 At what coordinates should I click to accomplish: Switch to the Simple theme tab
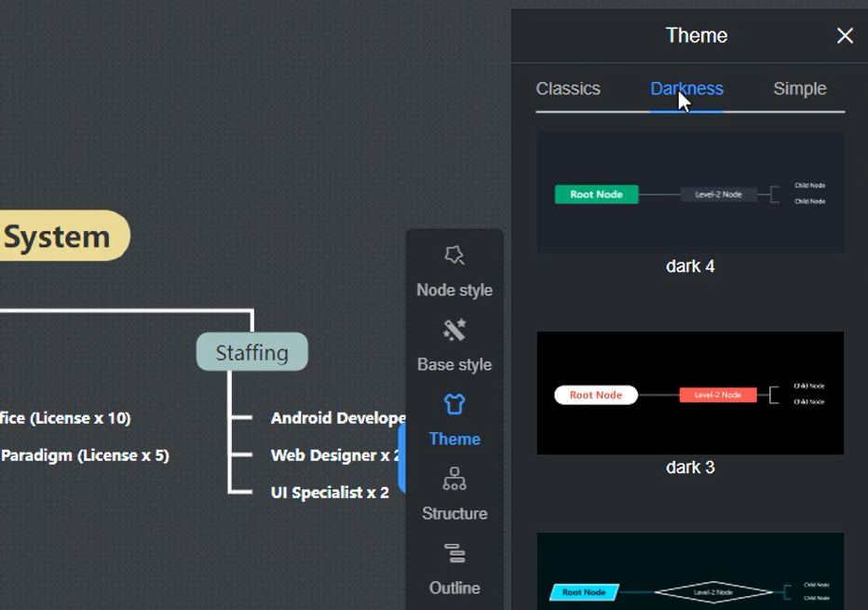pos(799,88)
